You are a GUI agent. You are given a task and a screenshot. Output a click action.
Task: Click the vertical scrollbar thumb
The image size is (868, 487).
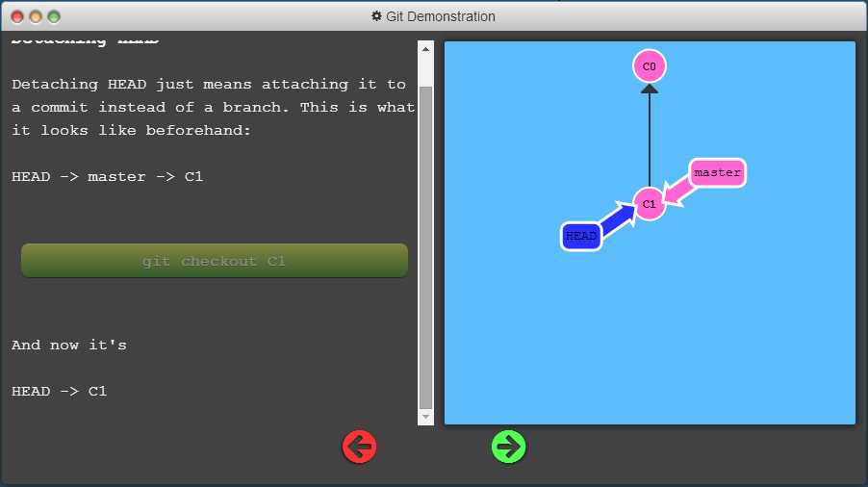(x=425, y=247)
